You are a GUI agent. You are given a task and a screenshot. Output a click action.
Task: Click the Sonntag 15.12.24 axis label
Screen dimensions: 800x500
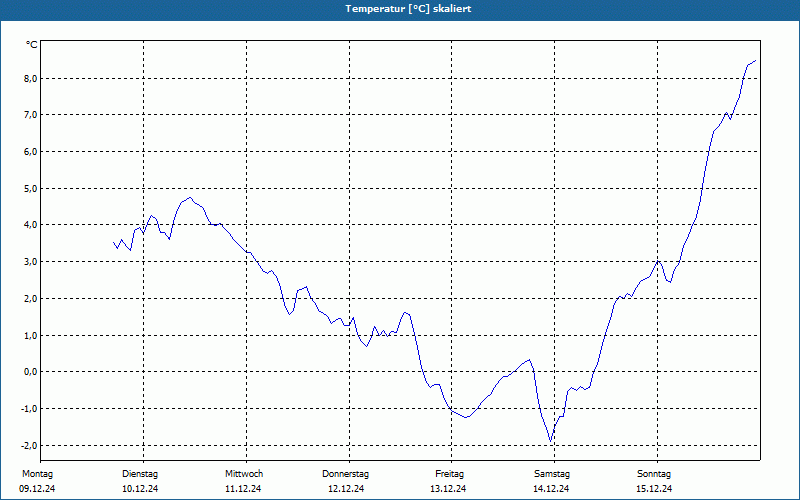pos(654,481)
